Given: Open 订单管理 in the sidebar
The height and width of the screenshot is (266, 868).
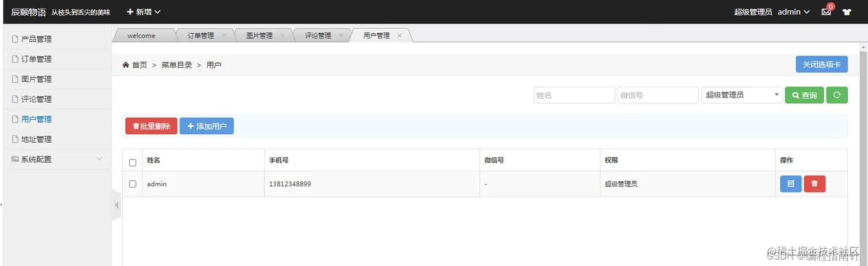Looking at the screenshot, I should click(x=57, y=59).
